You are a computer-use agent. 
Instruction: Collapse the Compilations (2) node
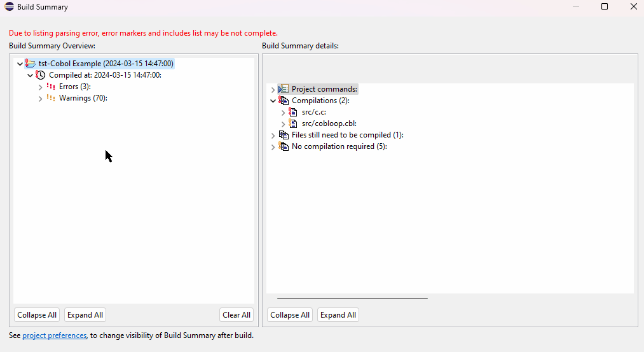273,101
